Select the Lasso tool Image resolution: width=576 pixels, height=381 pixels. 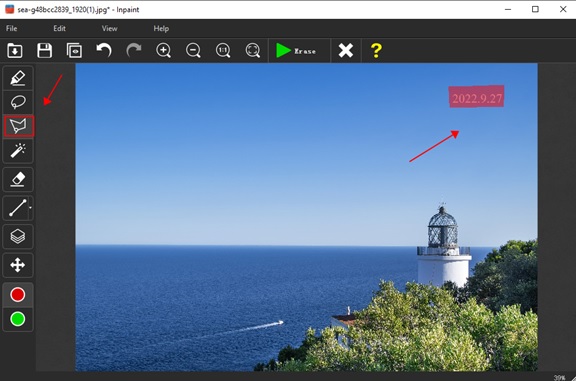(x=18, y=102)
